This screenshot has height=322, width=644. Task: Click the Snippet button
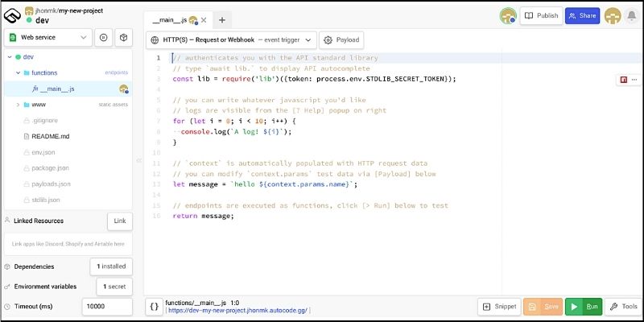[499, 307]
